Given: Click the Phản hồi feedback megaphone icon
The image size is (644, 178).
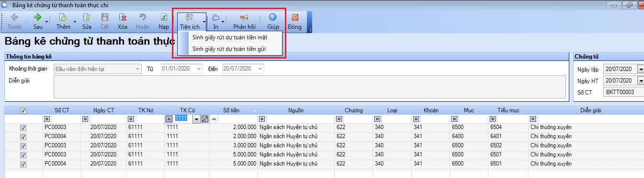Looking at the screenshot, I should [245, 17].
